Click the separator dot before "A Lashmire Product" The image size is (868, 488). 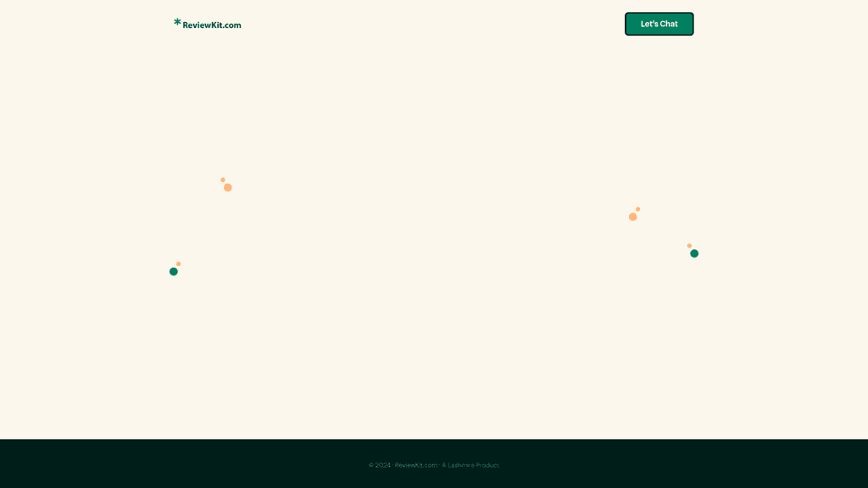(440, 465)
